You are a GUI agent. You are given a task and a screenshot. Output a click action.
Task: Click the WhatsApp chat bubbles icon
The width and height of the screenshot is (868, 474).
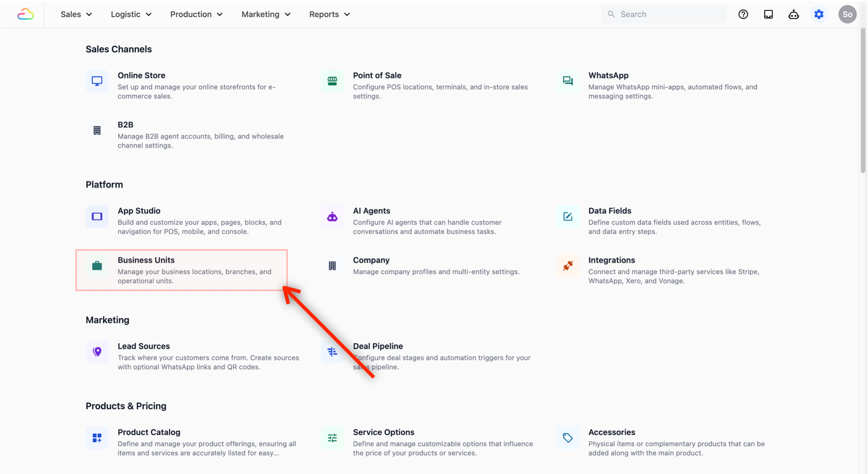[568, 81]
